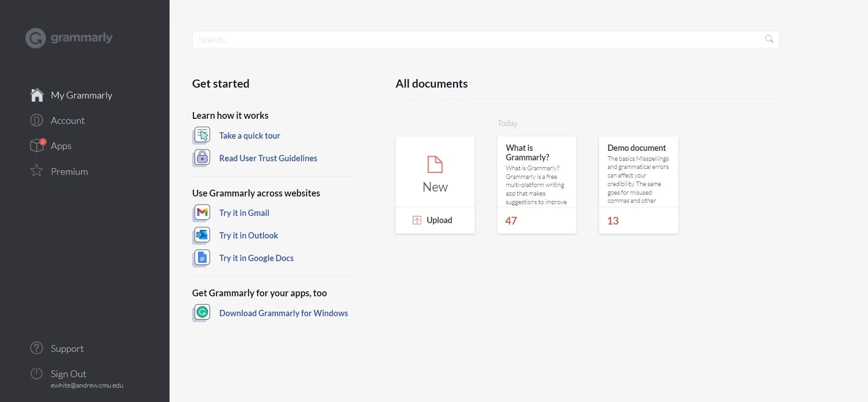The image size is (868, 402).
Task: Follow the Download Grammarly for Windows link
Action: (283, 313)
